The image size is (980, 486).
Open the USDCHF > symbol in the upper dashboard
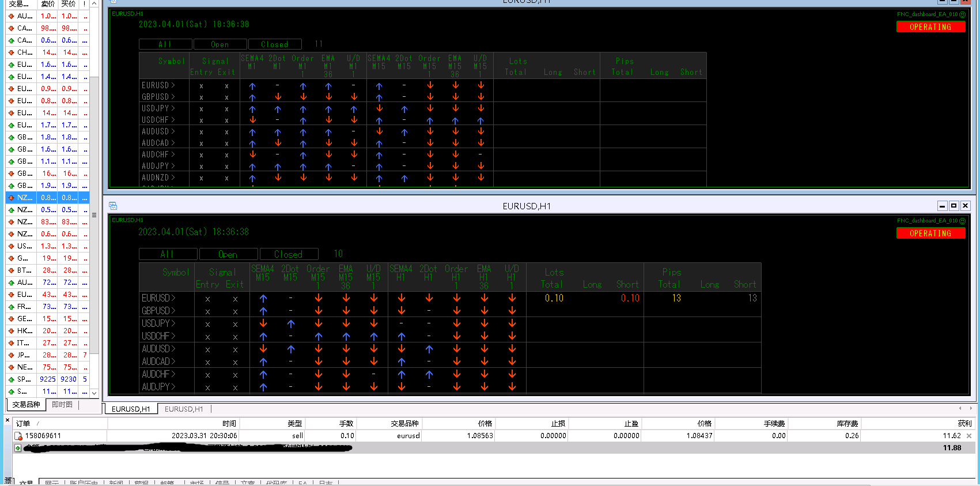pos(158,120)
